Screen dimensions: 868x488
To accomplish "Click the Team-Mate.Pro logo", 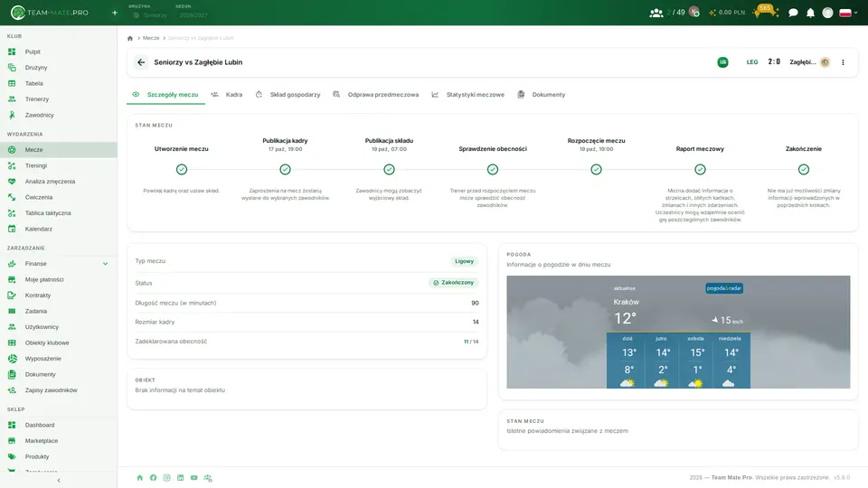I will pos(50,12).
